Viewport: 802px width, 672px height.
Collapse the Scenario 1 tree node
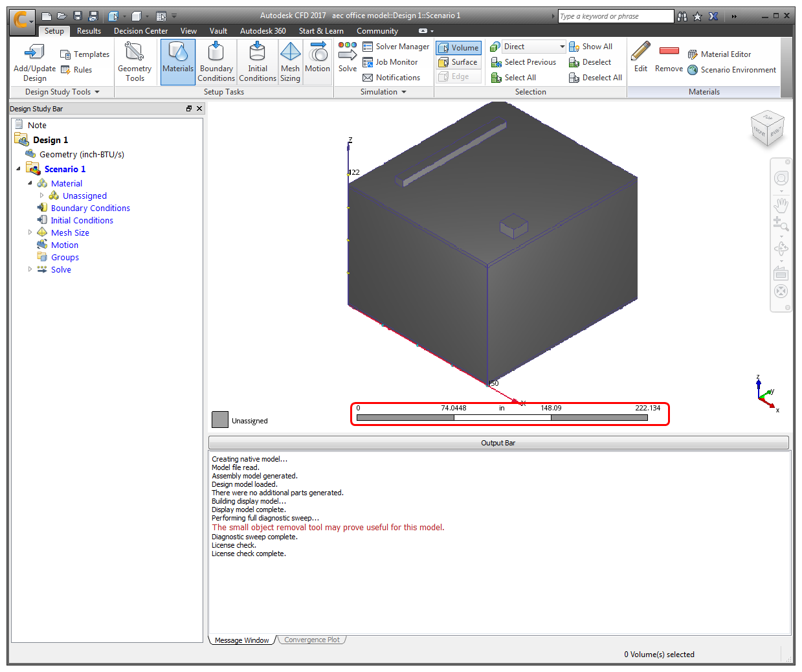tap(18, 169)
